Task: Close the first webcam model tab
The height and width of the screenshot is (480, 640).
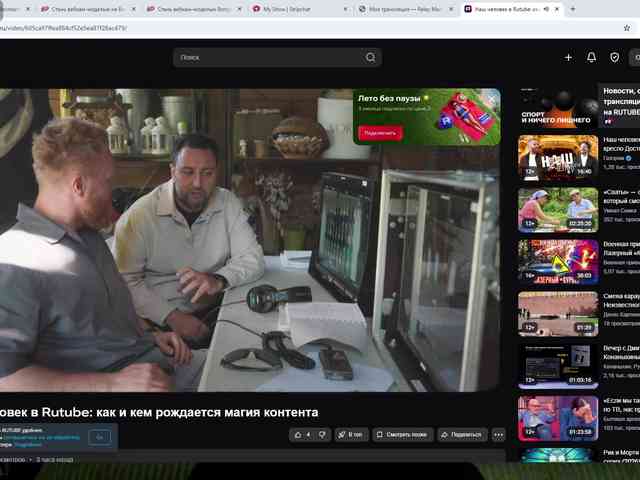Action: 133,9
